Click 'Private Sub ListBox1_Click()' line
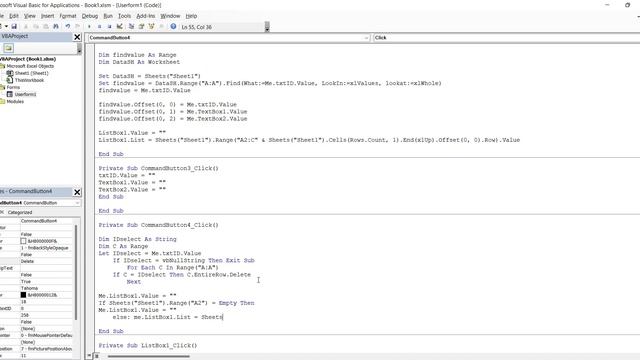The width and height of the screenshot is (640, 360). (148, 345)
